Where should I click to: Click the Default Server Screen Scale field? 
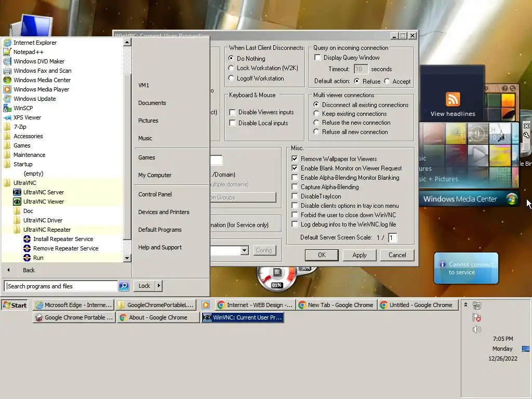point(392,237)
